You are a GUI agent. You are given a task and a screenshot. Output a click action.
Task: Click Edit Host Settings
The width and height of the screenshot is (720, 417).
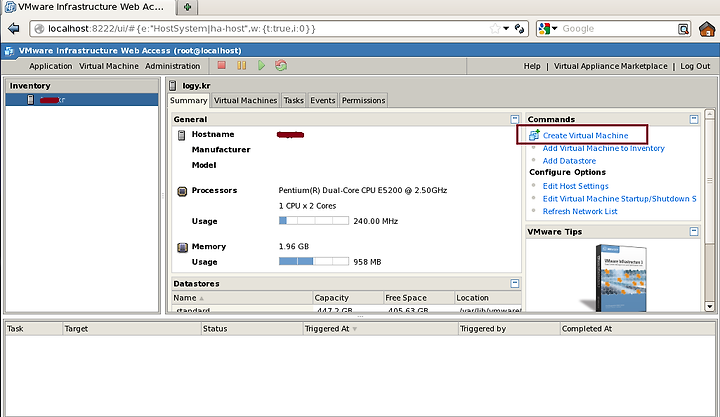[575, 186]
